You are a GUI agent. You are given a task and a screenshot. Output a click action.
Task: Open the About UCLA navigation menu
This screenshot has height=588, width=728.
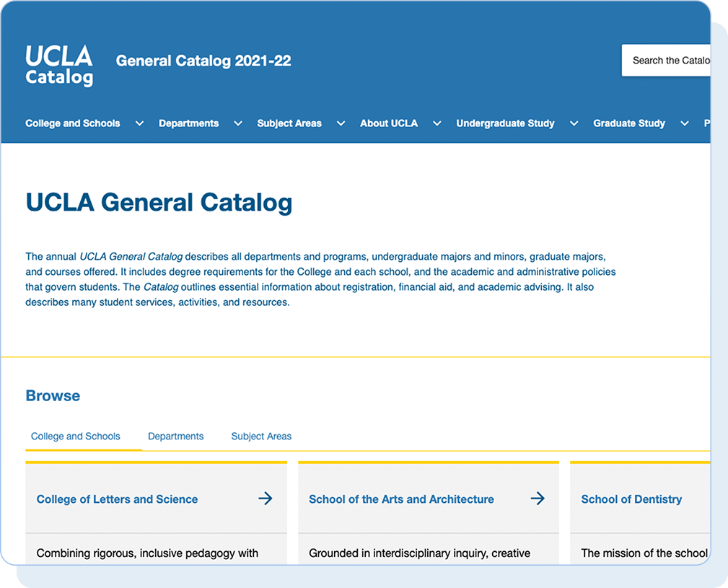click(x=389, y=123)
